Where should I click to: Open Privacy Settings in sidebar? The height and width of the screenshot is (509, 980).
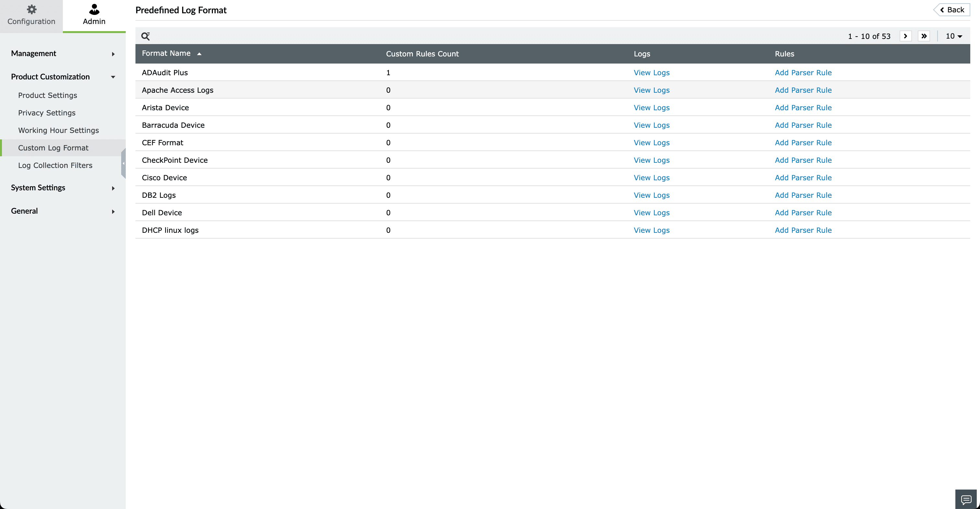click(47, 113)
